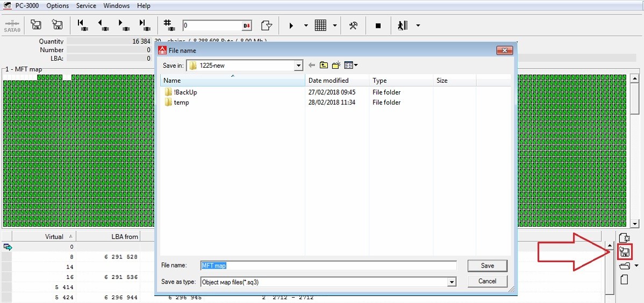Click the blank page icon at bottom right

(x=624, y=279)
